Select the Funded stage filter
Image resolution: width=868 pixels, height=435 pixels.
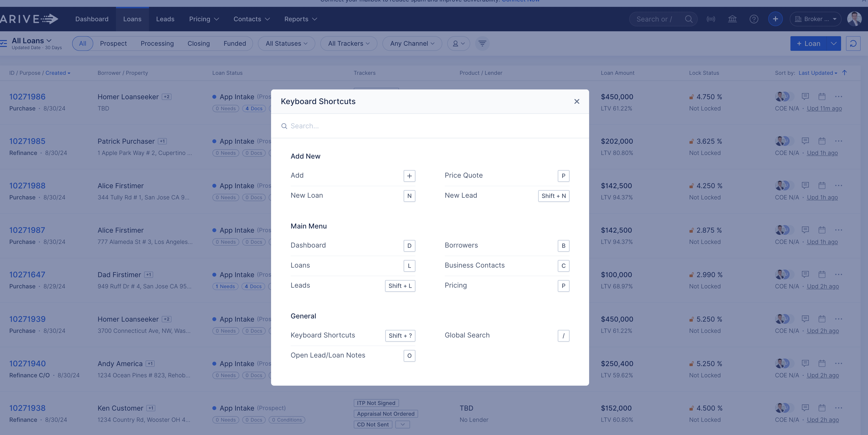coord(235,43)
